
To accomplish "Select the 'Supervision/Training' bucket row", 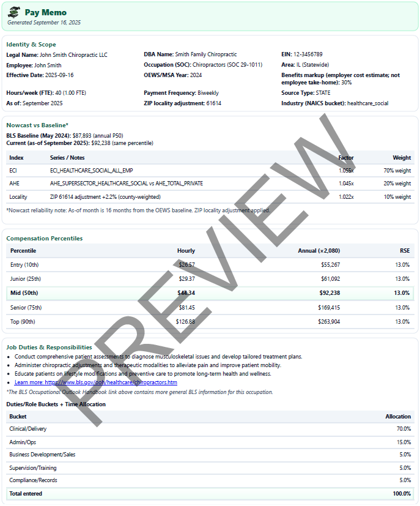I will [x=210, y=468].
